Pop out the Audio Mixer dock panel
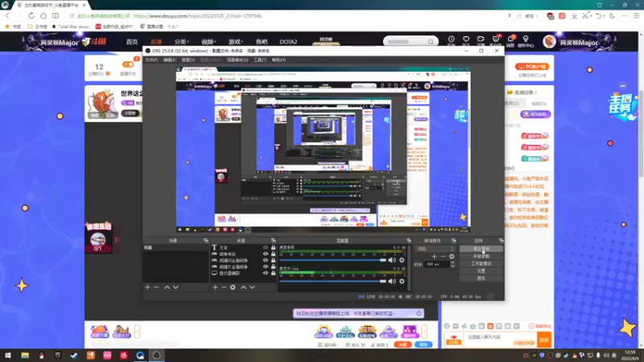 [x=409, y=241]
